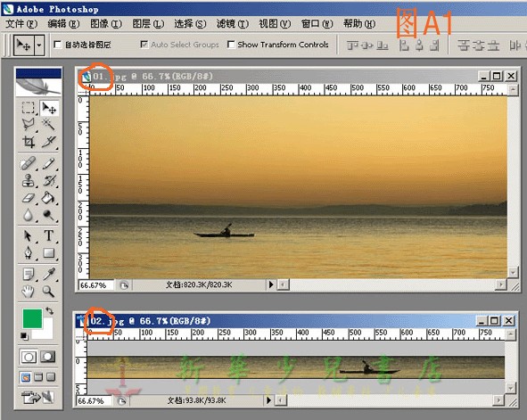Image resolution: width=527 pixels, height=420 pixels.
Task: Click the swap foreground/background colors arrow
Action: (50, 311)
